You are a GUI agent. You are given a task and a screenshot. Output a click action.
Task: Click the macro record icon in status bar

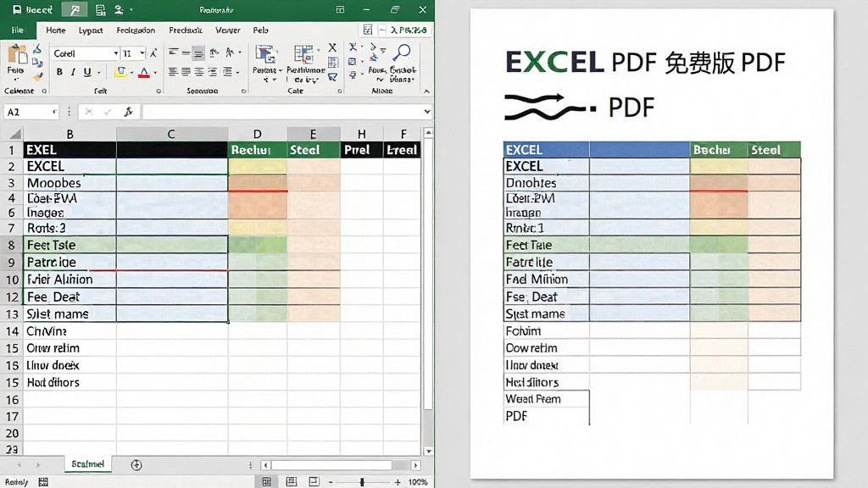coord(43,482)
